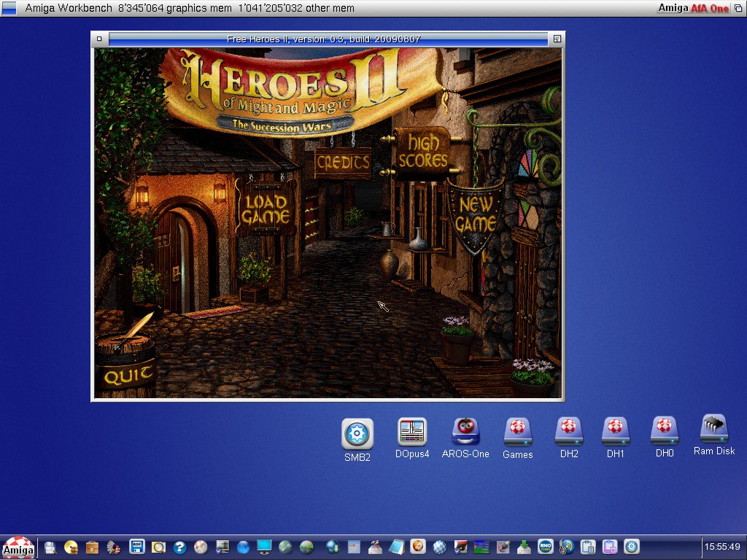Open the Load Game sign
The height and width of the screenshot is (560, 747).
coord(266,208)
